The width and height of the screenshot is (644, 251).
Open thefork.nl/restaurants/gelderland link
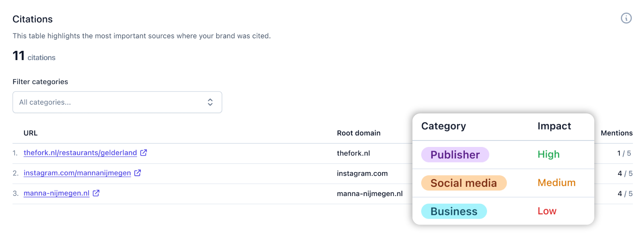[x=80, y=153]
